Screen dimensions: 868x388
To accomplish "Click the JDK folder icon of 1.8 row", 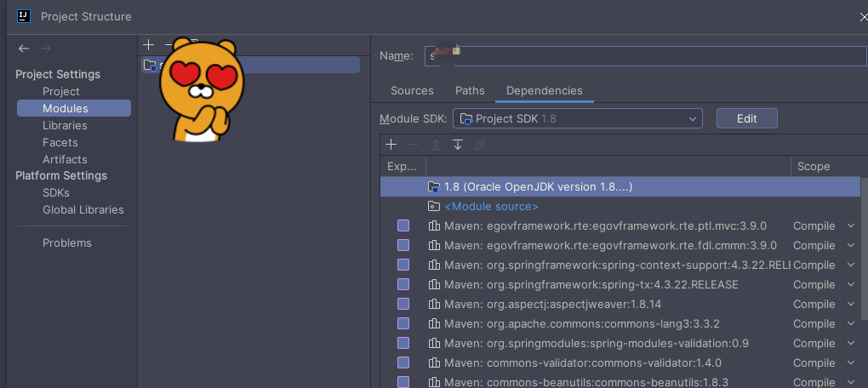I will pos(434,187).
